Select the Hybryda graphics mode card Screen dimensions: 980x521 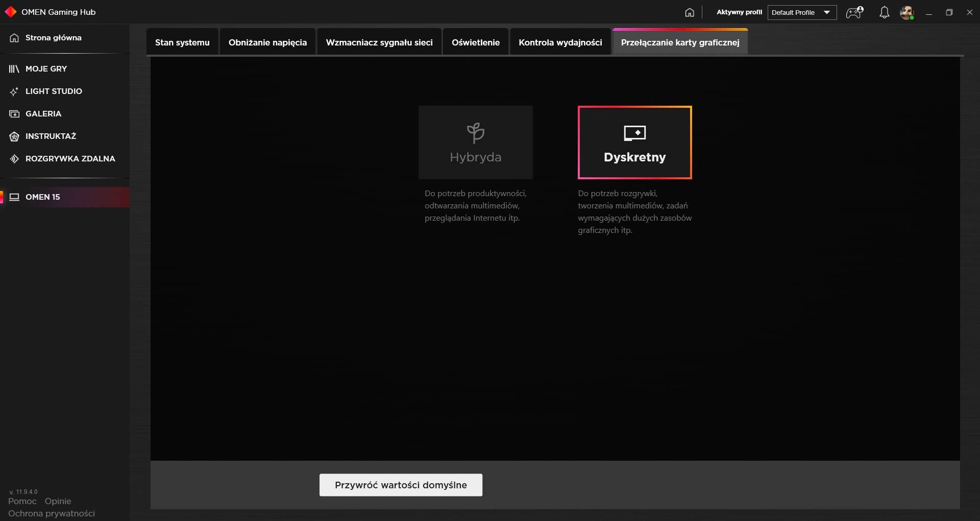(x=476, y=143)
